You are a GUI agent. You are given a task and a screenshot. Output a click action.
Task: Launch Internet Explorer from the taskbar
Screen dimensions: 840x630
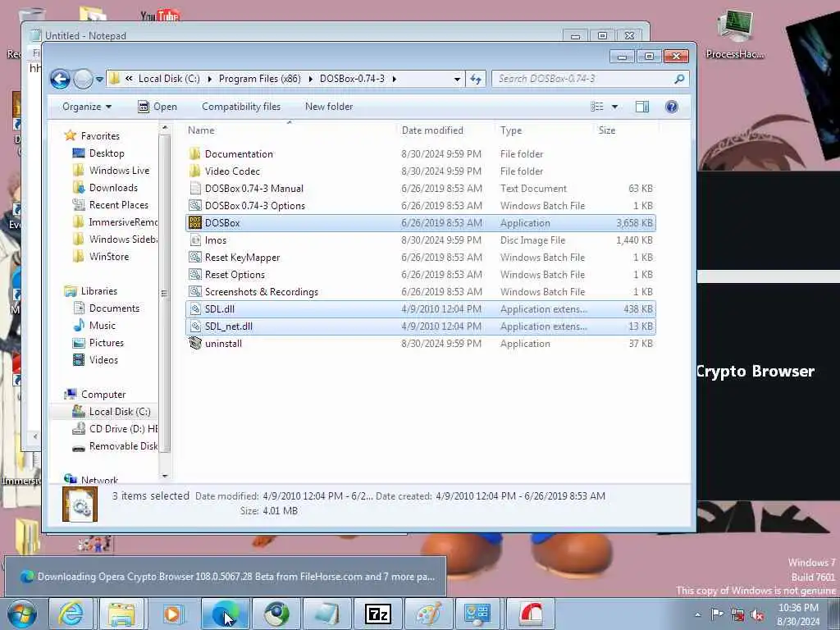71,614
